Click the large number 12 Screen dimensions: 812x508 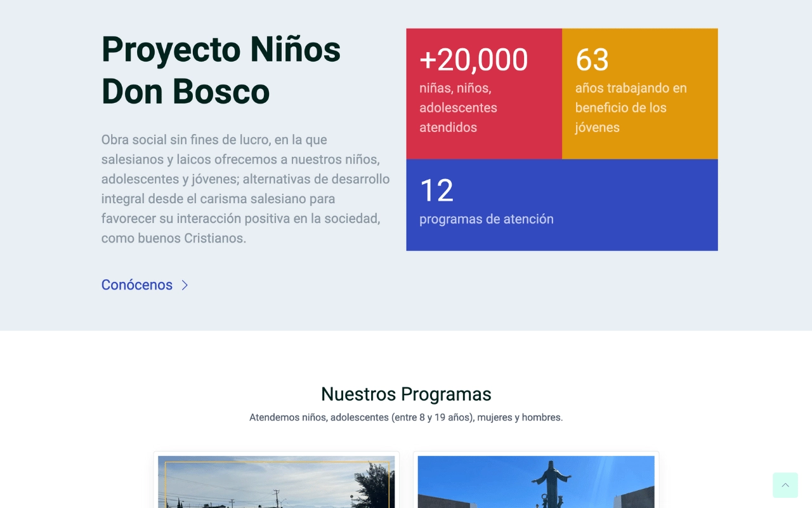436,190
